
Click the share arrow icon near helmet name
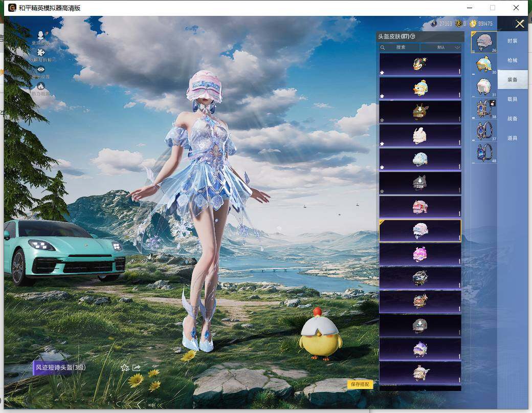(x=137, y=368)
